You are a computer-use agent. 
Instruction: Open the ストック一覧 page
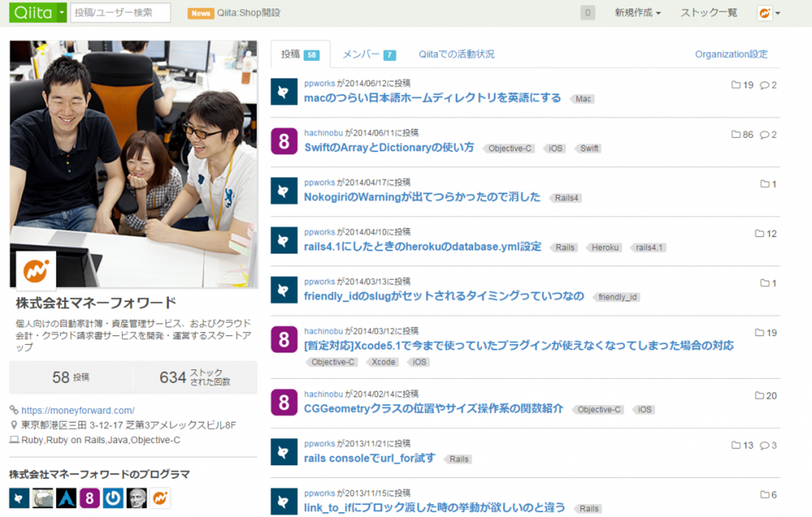[709, 12]
